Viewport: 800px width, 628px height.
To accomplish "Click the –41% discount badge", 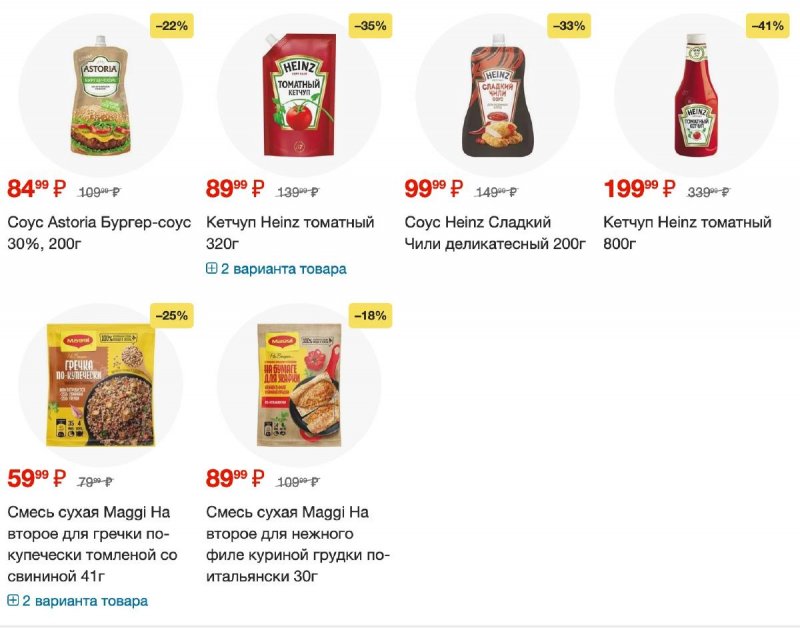I will [x=767, y=26].
